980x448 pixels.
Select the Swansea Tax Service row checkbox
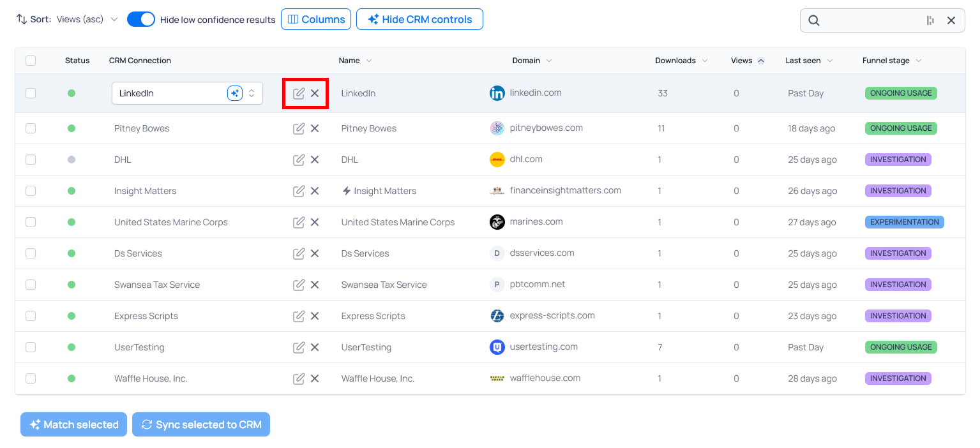(31, 285)
